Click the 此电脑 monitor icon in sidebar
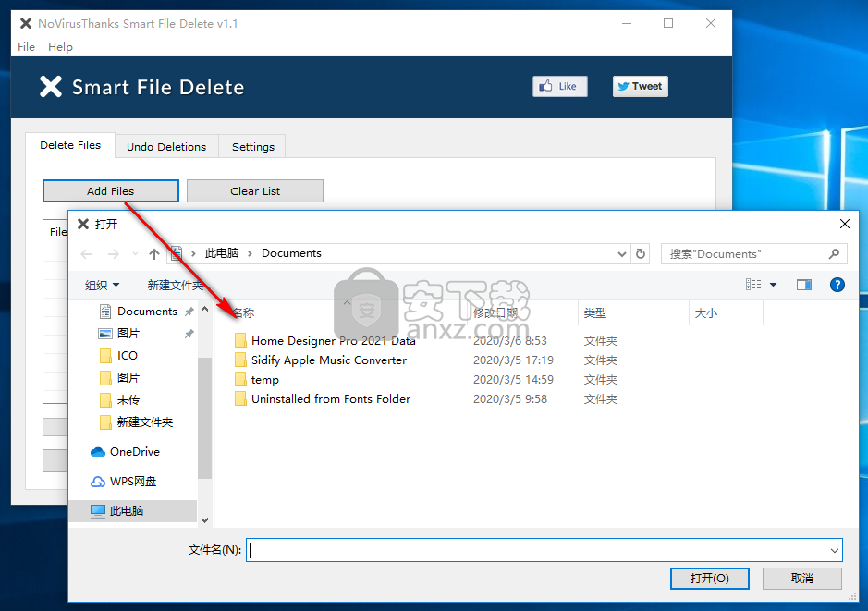The image size is (868, 611). 98,511
